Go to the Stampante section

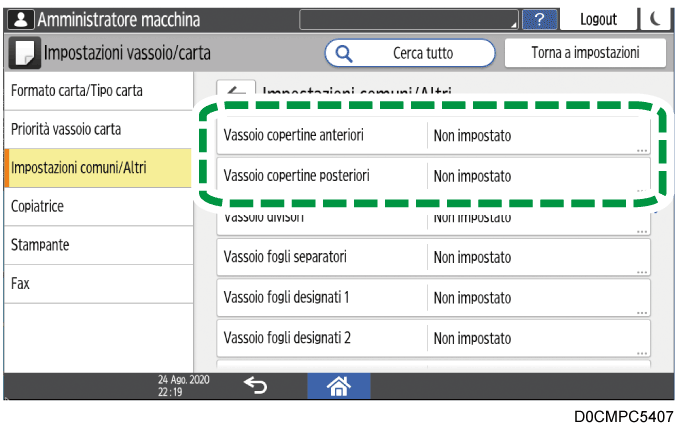97,244
